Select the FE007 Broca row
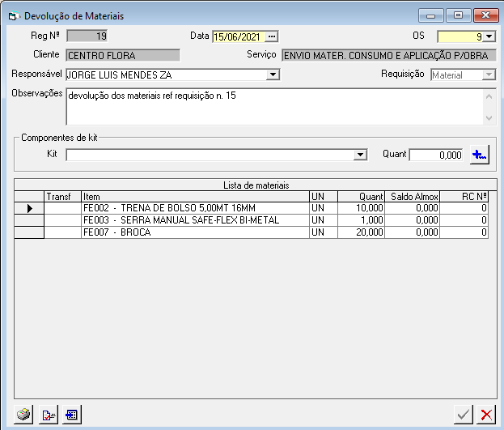Viewport: 504px width, 430px height. 194,232
